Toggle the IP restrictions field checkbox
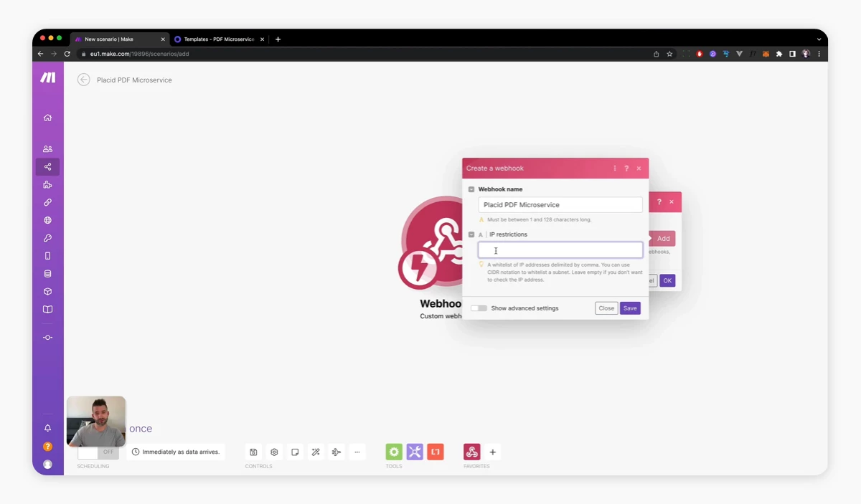The image size is (861, 504). (471, 234)
